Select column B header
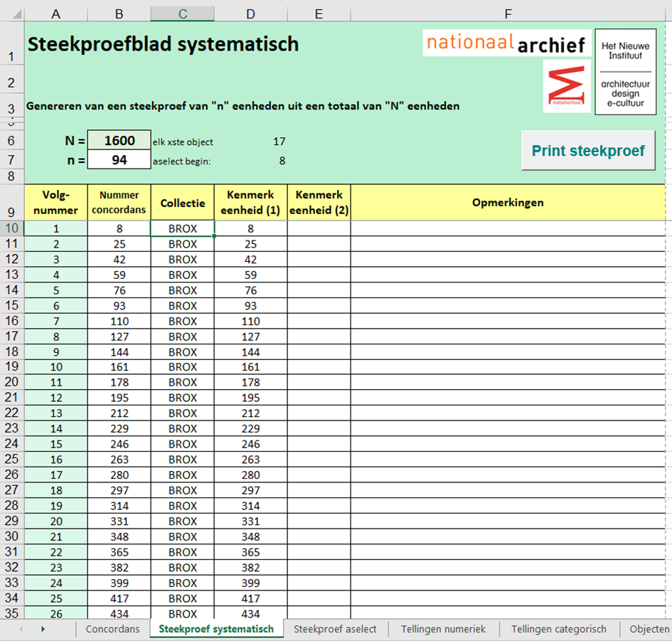 (119, 14)
